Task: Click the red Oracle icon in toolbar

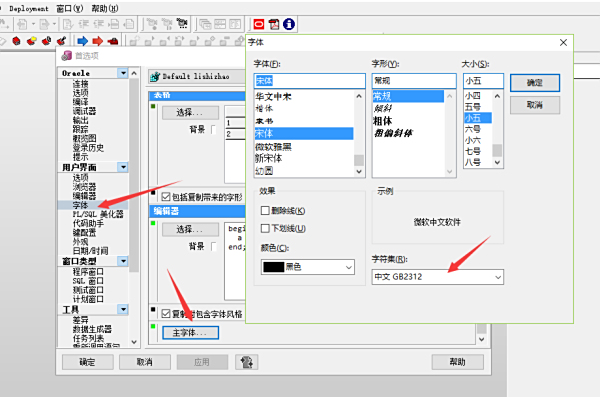Action: [259, 25]
